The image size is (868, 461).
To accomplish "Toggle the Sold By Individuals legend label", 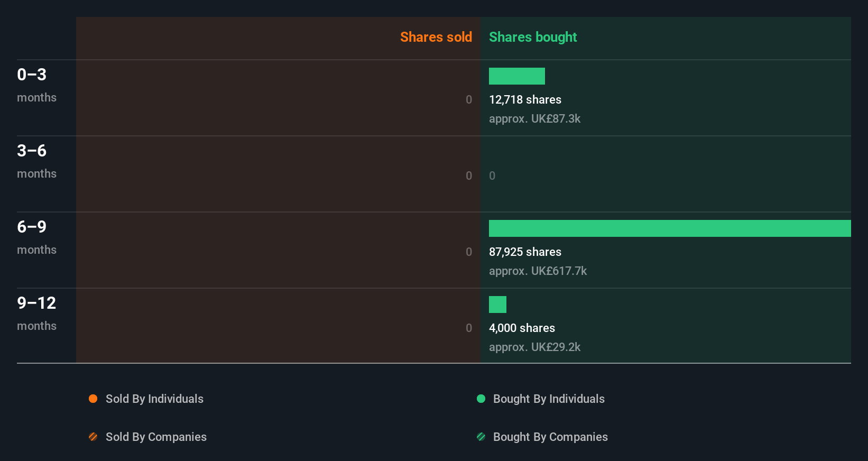I will [154, 399].
